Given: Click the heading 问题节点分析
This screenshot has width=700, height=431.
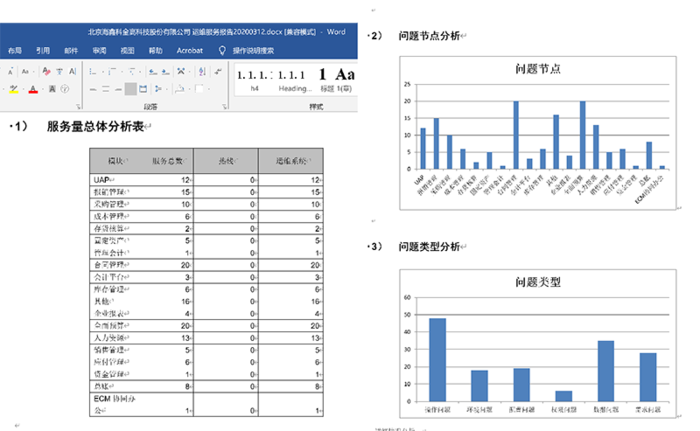Looking at the screenshot, I should pyautogui.click(x=429, y=36).
